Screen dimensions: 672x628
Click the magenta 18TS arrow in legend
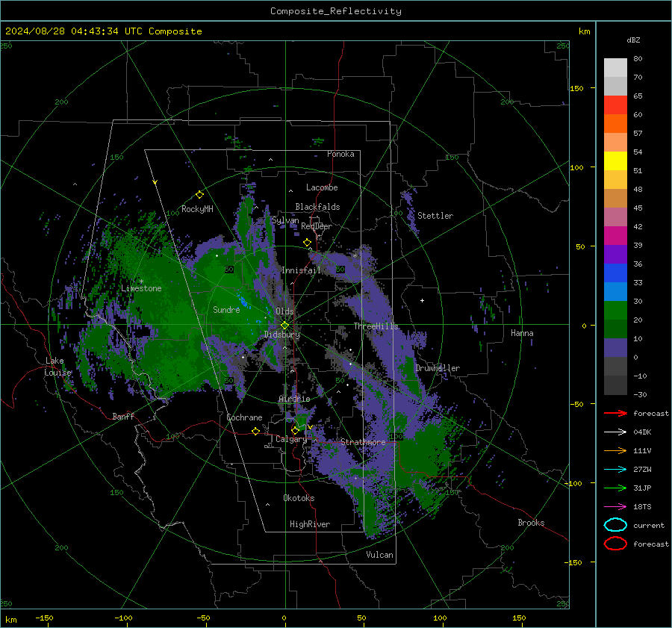[x=615, y=507]
